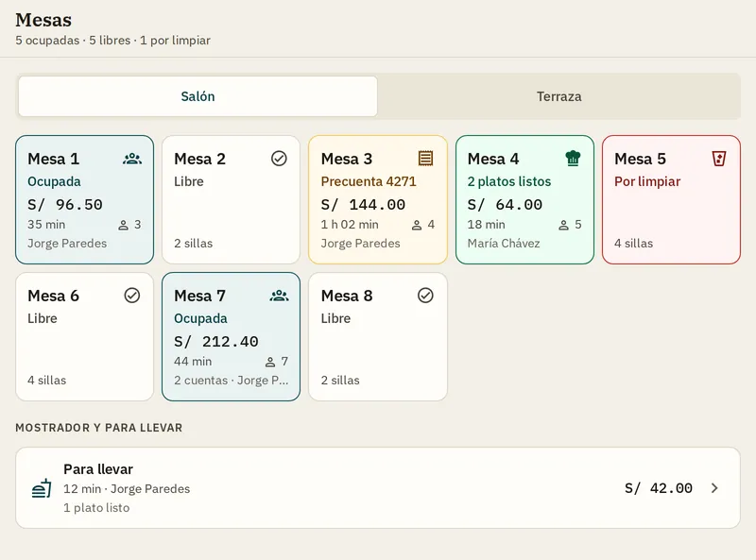Click the guest count icon on Mesa 3
Viewport: 756px width, 560px height.
[x=417, y=225]
